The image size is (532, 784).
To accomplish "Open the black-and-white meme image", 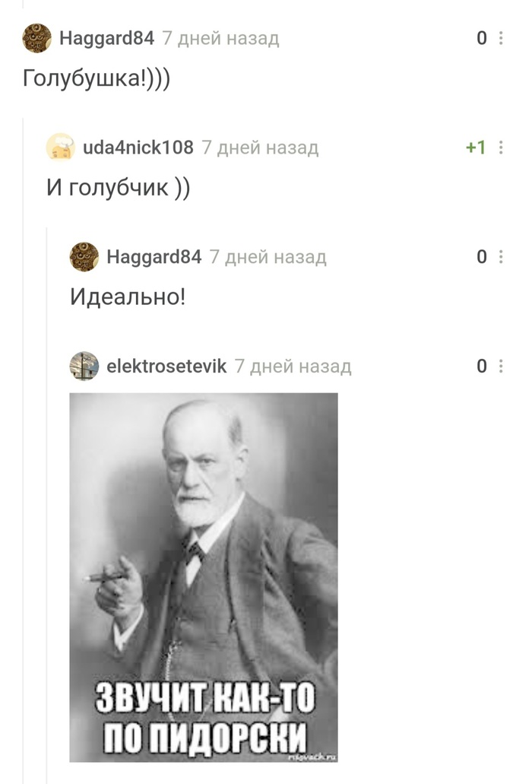I will [204, 577].
